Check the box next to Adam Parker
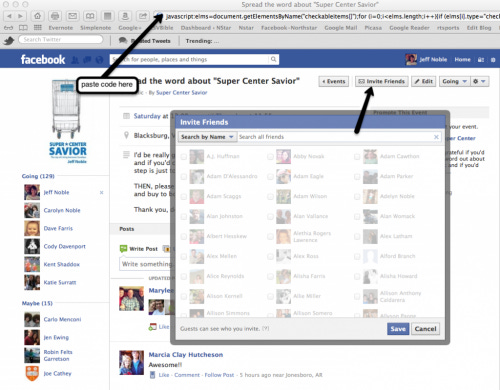The height and width of the screenshot is (390, 500). 357,177
